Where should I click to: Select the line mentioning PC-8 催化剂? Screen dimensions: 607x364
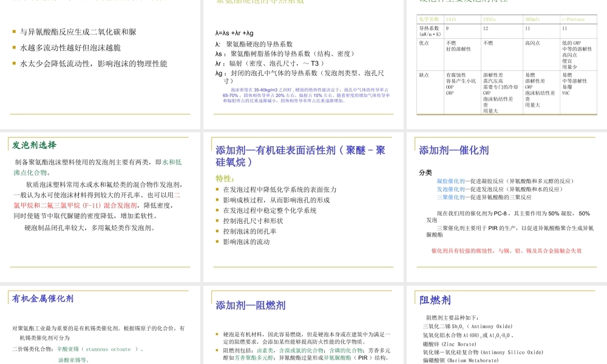click(x=508, y=217)
